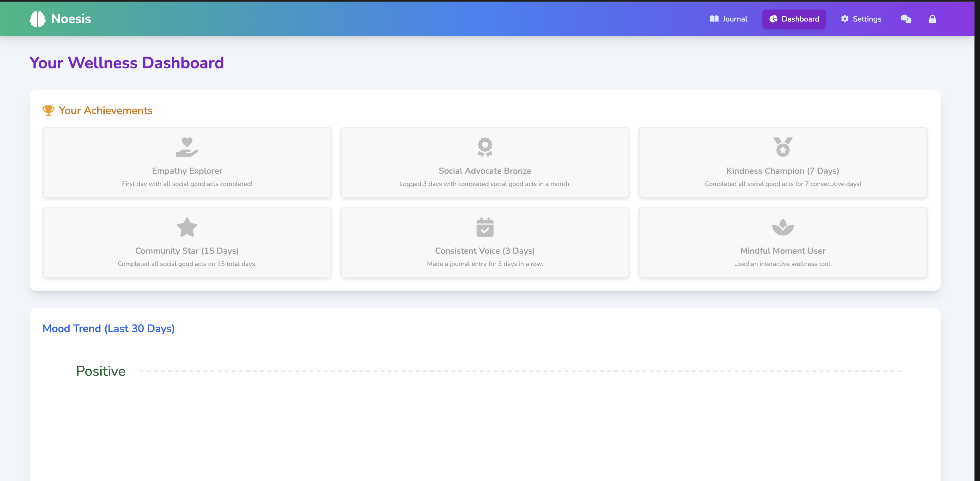980x481 pixels.
Task: Click the Mood Trend (Last 30 Days) heading
Action: coord(108,328)
